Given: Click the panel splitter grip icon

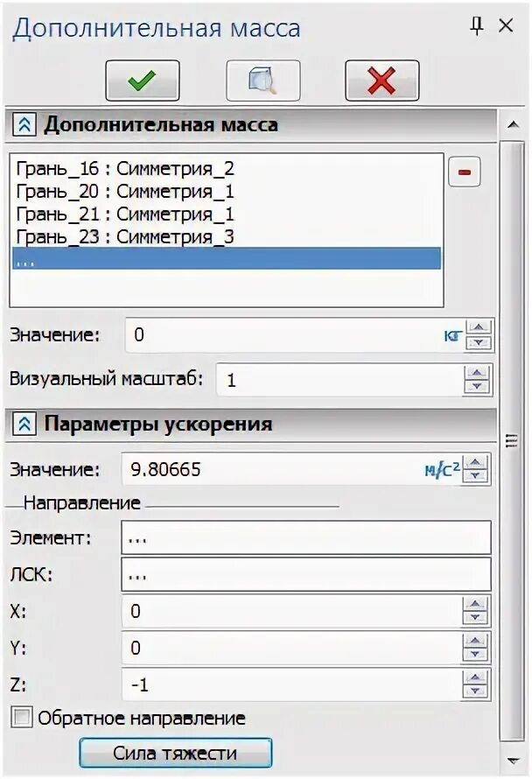Looking at the screenshot, I should pos(512,440).
